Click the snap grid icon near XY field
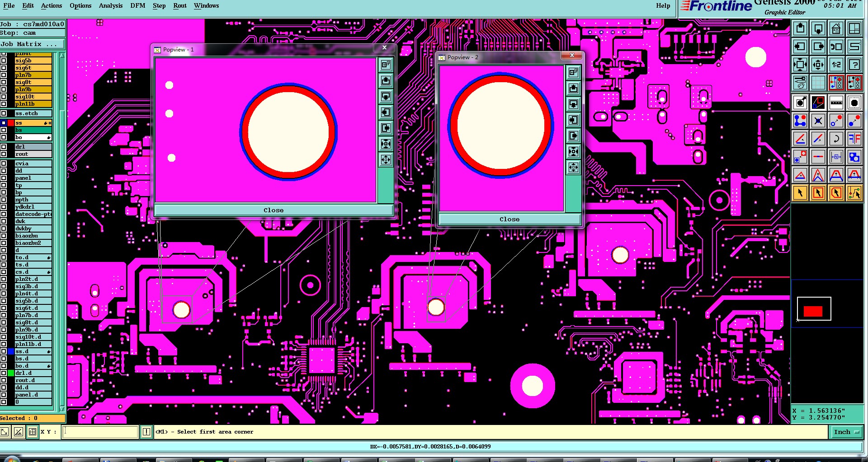This screenshot has width=868, height=462. (x=33, y=432)
